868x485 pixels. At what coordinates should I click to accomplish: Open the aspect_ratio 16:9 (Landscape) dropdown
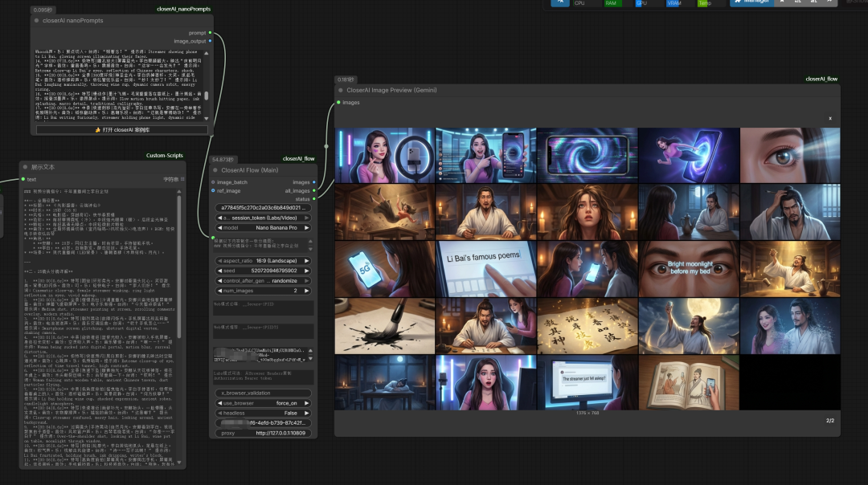click(x=264, y=261)
